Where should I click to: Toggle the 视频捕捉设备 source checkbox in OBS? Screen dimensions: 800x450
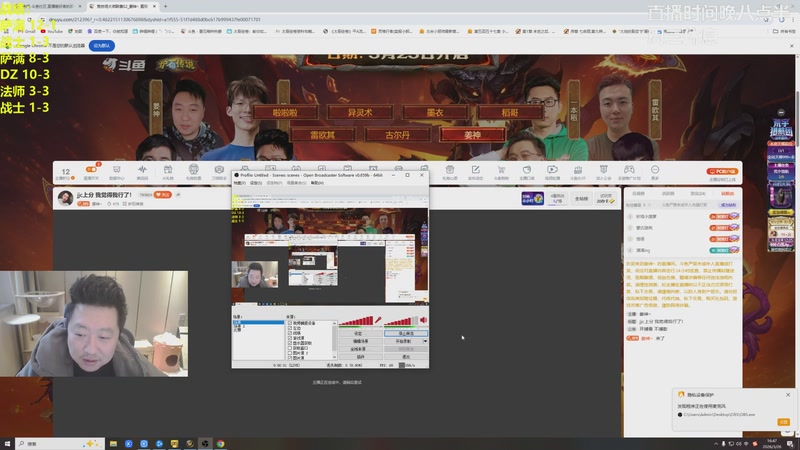point(290,323)
